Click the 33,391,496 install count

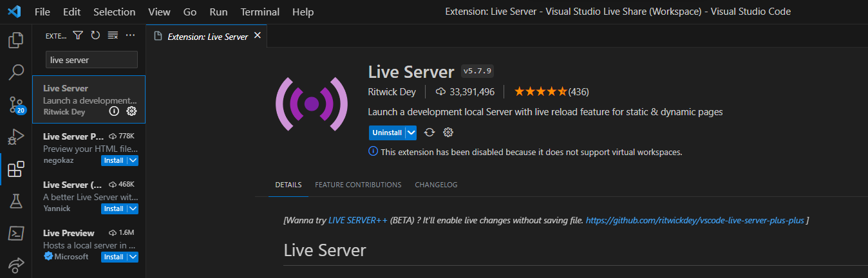tap(465, 91)
